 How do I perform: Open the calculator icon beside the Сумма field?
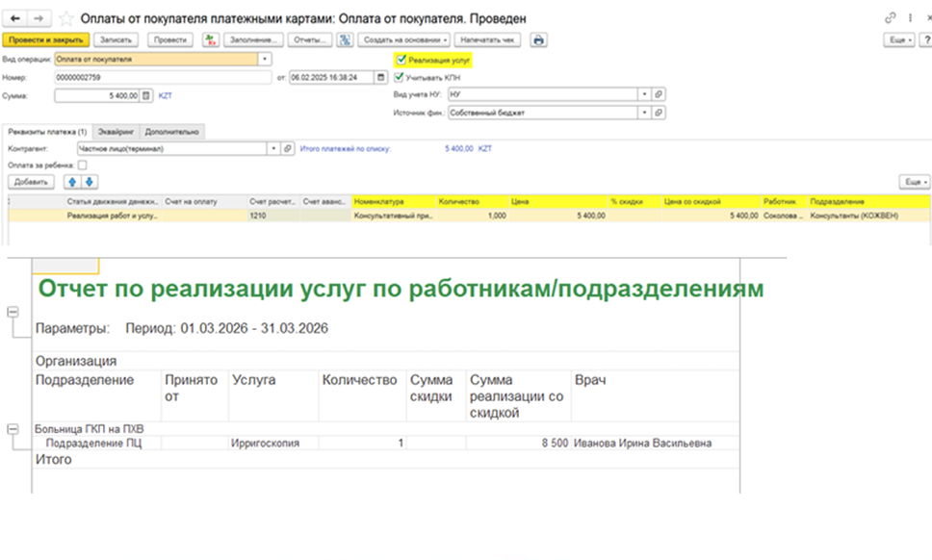pos(146,95)
